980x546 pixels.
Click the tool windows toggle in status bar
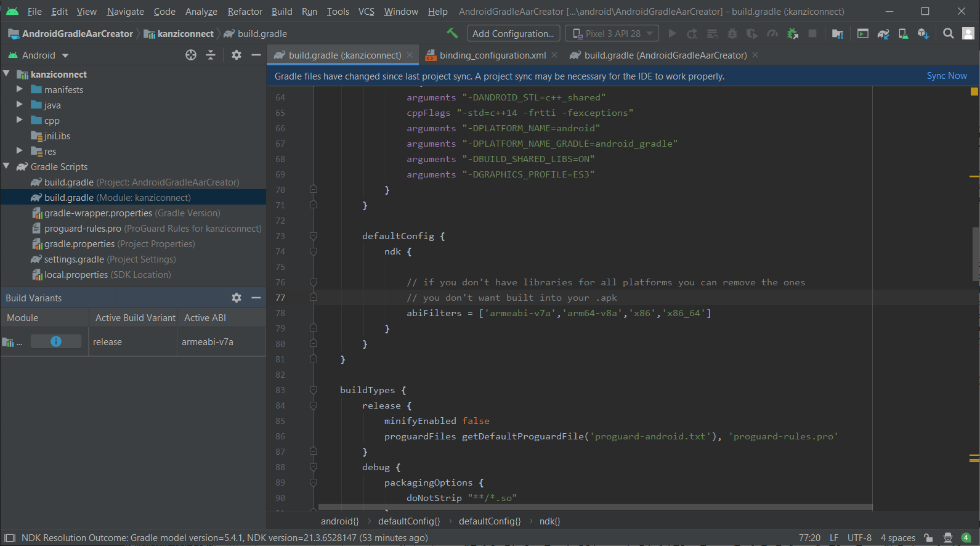10,538
